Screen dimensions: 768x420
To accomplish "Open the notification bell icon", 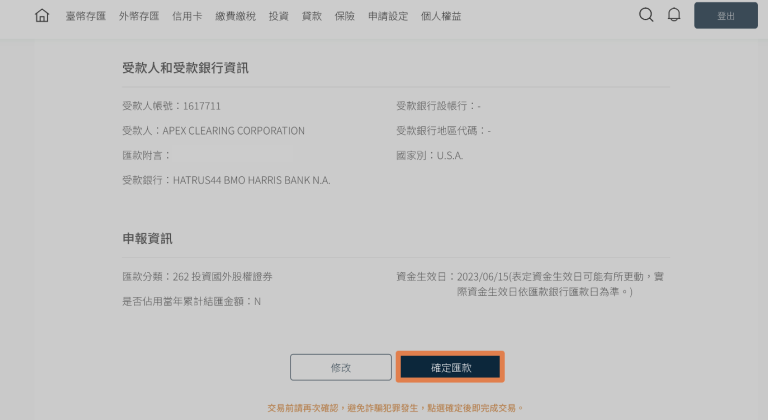I will click(674, 15).
